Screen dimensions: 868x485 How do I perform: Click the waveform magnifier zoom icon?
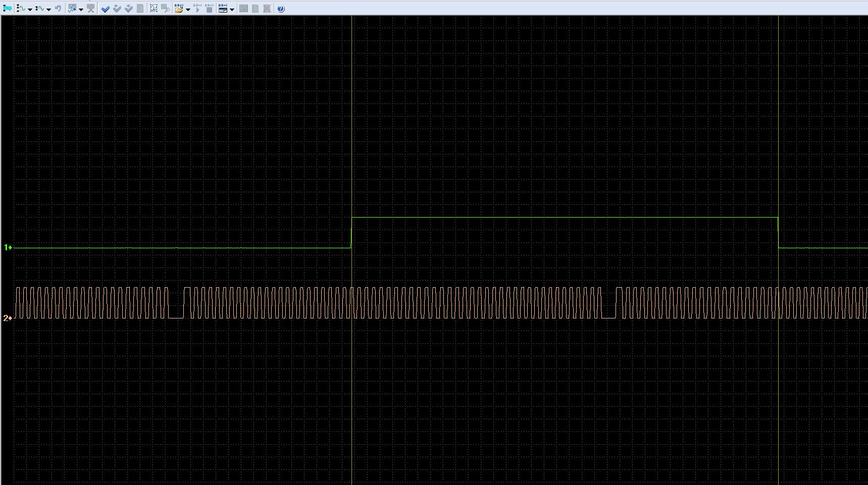165,9
